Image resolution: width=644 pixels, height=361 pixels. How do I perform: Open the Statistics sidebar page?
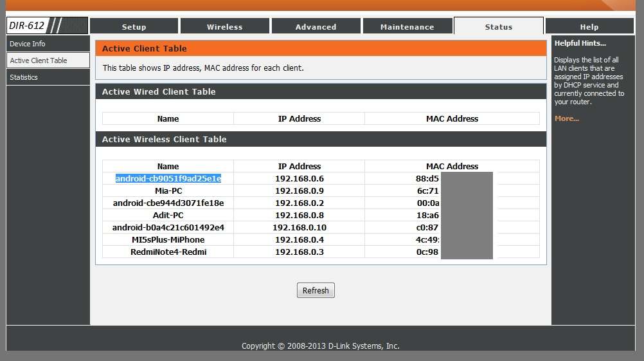(x=24, y=77)
